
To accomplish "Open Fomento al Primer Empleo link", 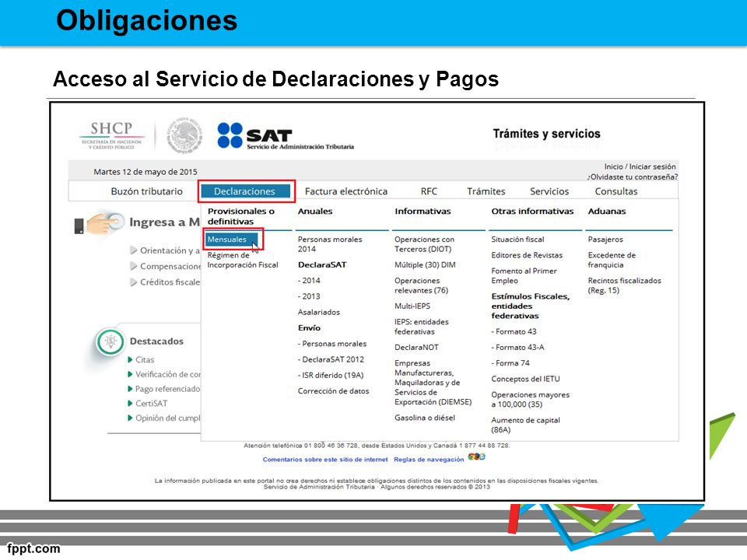I will (x=524, y=275).
